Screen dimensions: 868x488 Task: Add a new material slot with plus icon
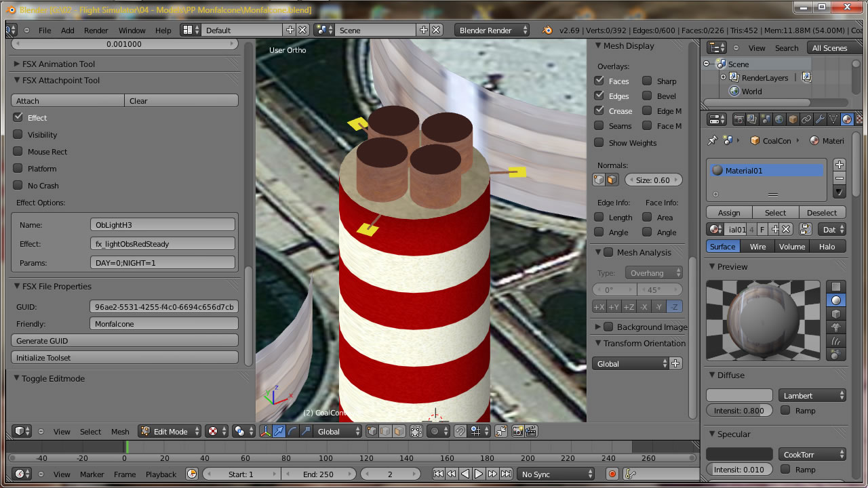(x=840, y=165)
